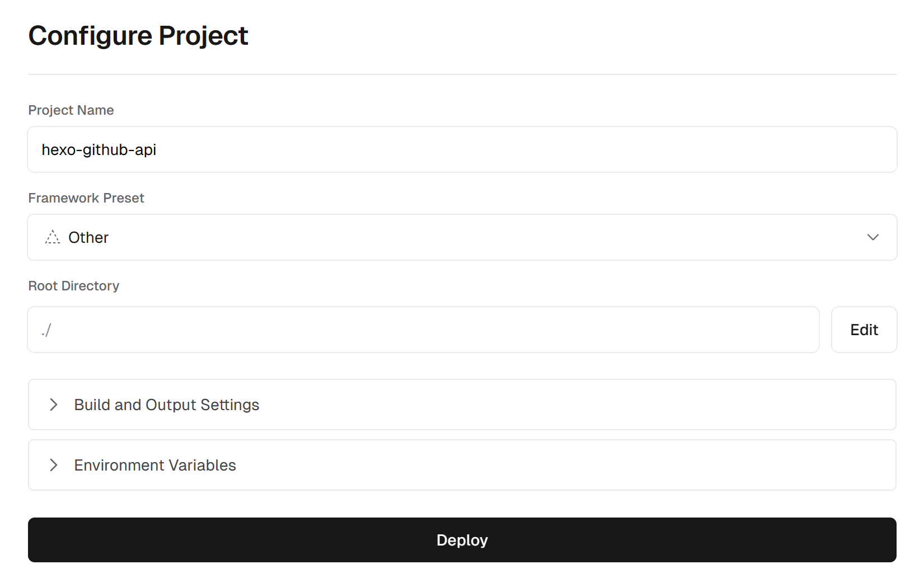The height and width of the screenshot is (583, 924).
Task: Click the Framework Preset label
Action: point(86,198)
